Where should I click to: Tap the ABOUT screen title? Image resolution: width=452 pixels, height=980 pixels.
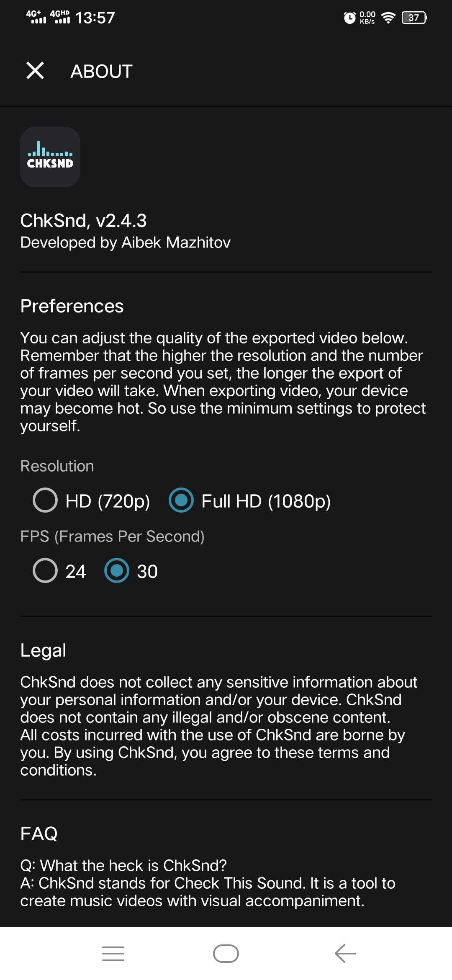(x=102, y=71)
